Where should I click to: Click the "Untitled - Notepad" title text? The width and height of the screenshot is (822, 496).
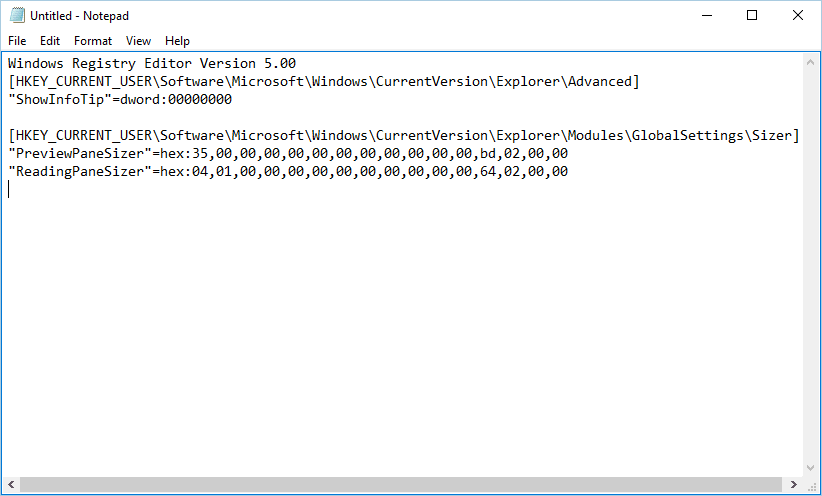pos(79,16)
